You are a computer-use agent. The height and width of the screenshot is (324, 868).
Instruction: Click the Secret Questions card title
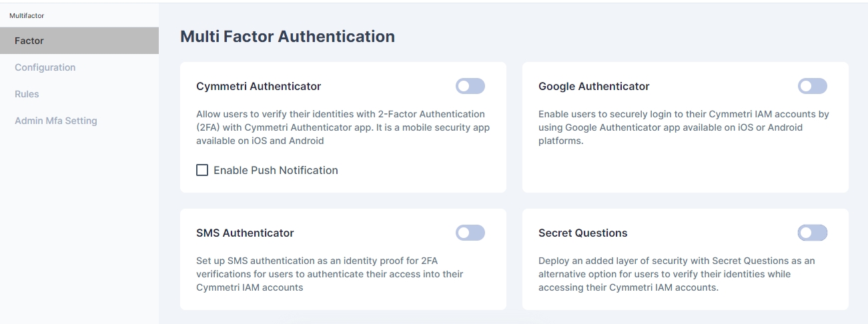(x=582, y=233)
